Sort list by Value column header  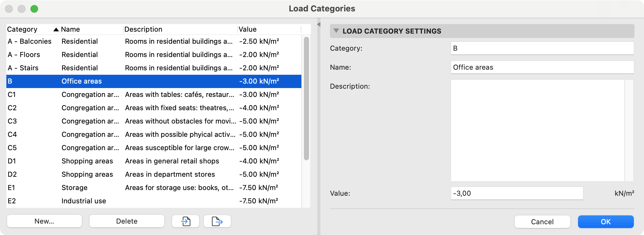[269, 29]
